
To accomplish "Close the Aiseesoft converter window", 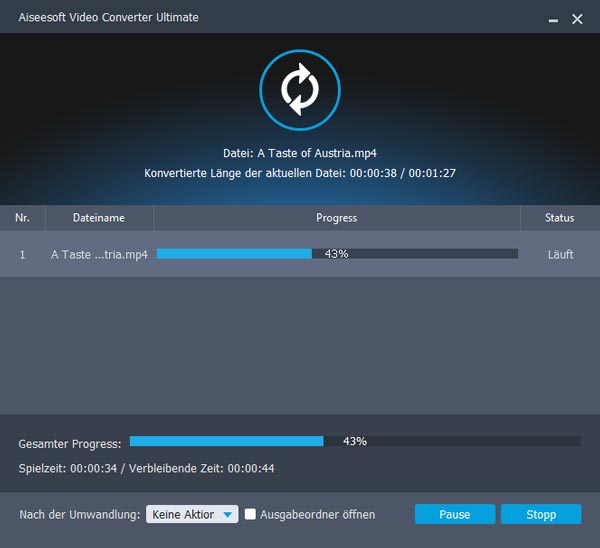I will [577, 19].
